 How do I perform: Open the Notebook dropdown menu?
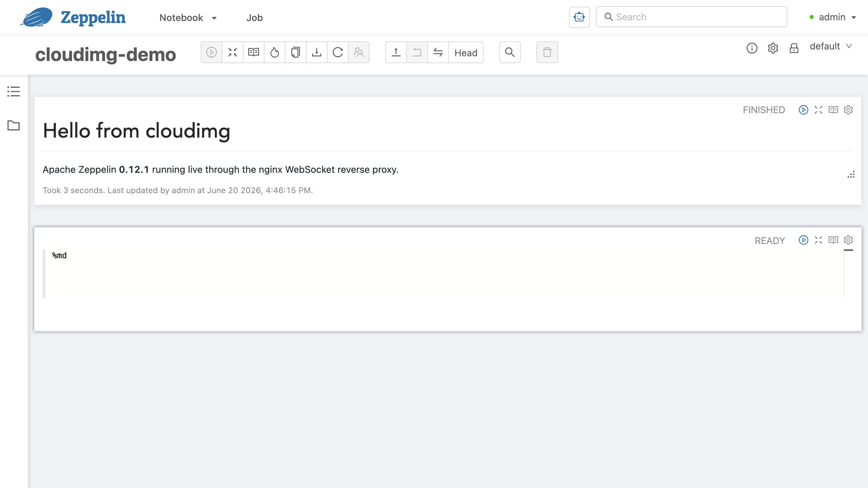coord(188,18)
